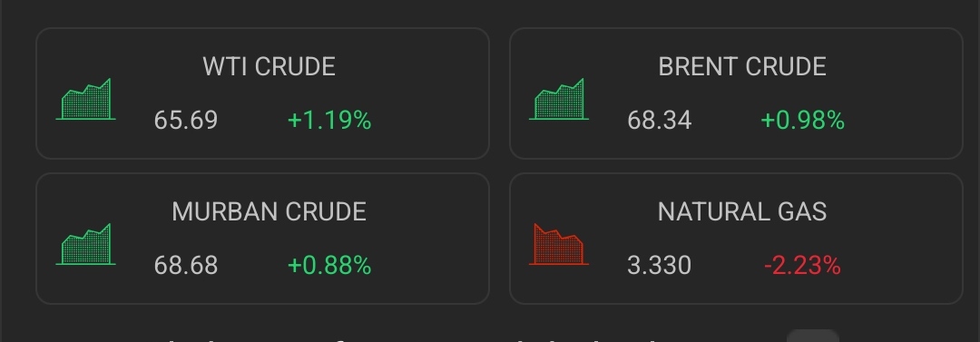
Task: Click the +0.98% change for Brent Crude
Action: pos(802,120)
